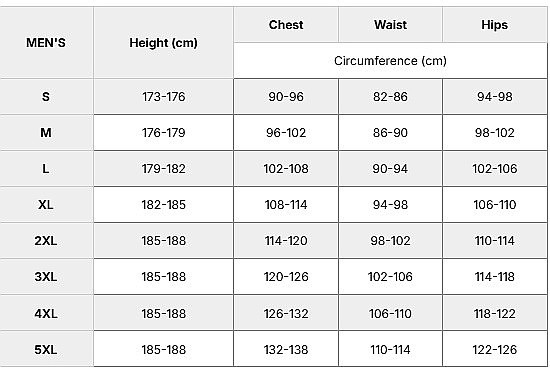
Task: Click the Waist column header
Action: (390, 25)
